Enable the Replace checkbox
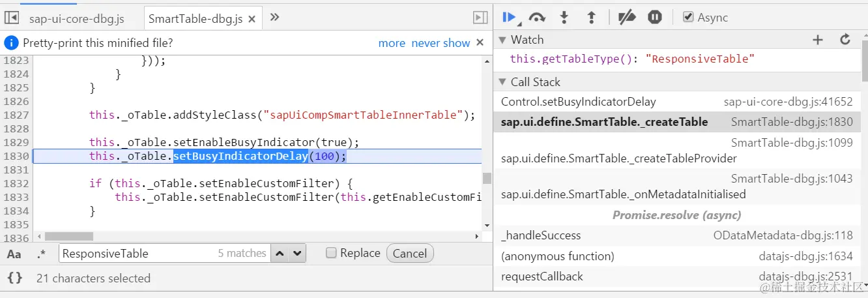Viewport: 868px width, 298px height. (x=331, y=253)
